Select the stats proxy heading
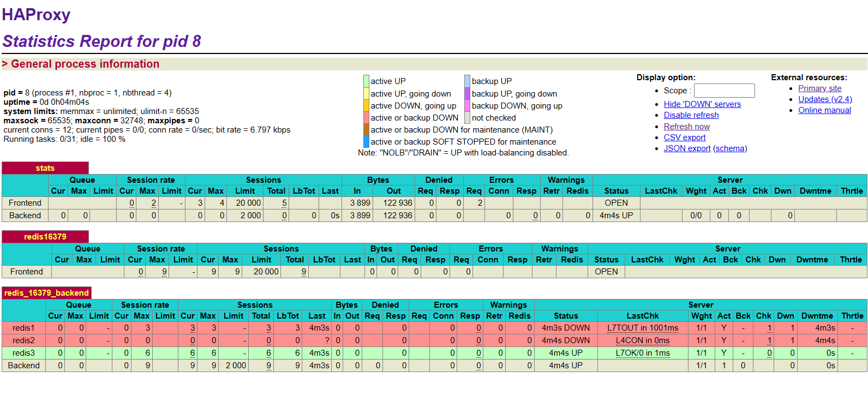 coord(45,168)
